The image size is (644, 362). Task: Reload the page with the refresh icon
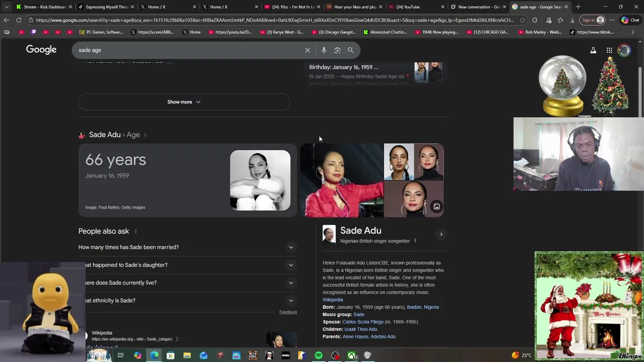[19, 20]
